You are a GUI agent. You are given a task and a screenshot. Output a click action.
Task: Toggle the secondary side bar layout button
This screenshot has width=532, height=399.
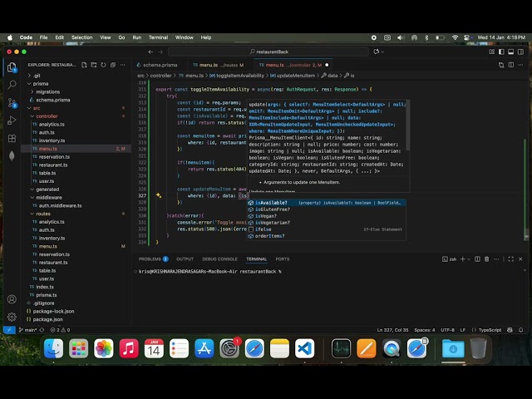tap(520, 52)
